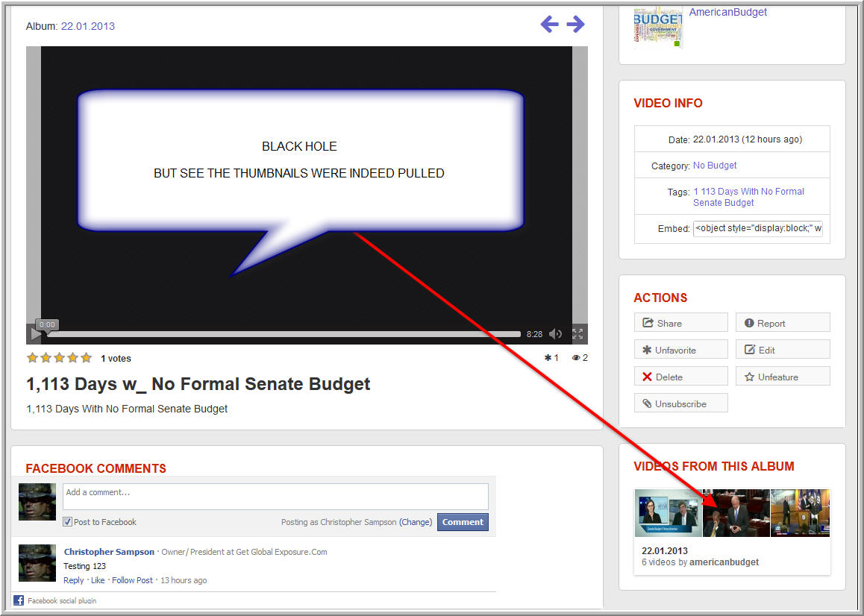Image resolution: width=864 pixels, height=616 pixels.
Task: Click the video progress seek bar
Action: point(284,334)
